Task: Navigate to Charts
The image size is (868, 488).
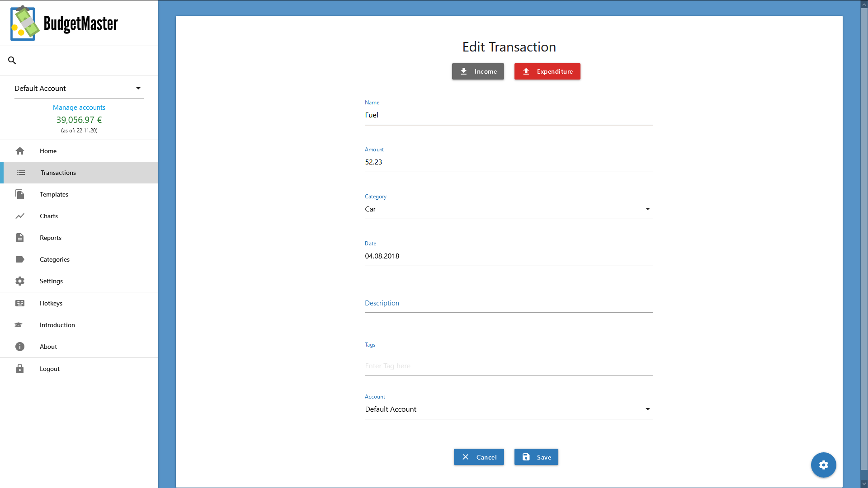Action: (x=79, y=216)
